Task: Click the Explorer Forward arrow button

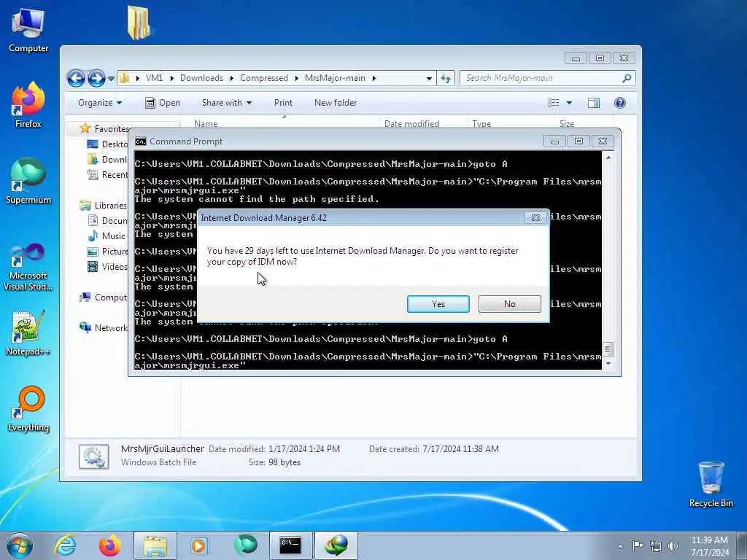Action: coord(96,78)
